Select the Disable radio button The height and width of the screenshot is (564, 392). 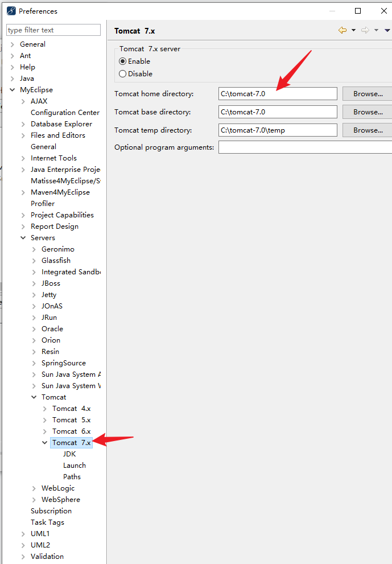coord(123,74)
